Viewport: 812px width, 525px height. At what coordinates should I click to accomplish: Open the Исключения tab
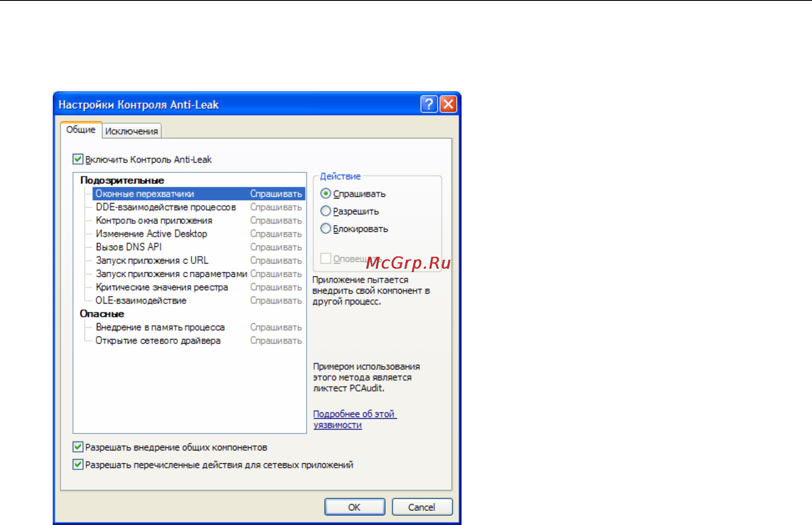pos(132,131)
